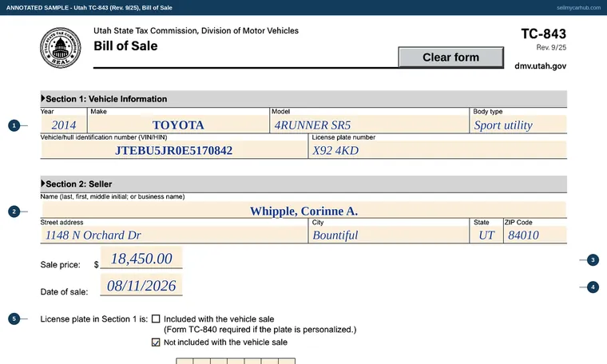Image resolution: width=607 pixels, height=364 pixels.
Task: Edit the VIN field JTEBU5JR0E5170842
Action: tap(174, 150)
